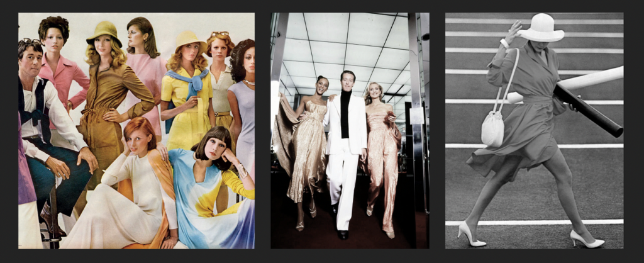
Task: Open the black-and-white walking woman photo
Action: click(534, 130)
